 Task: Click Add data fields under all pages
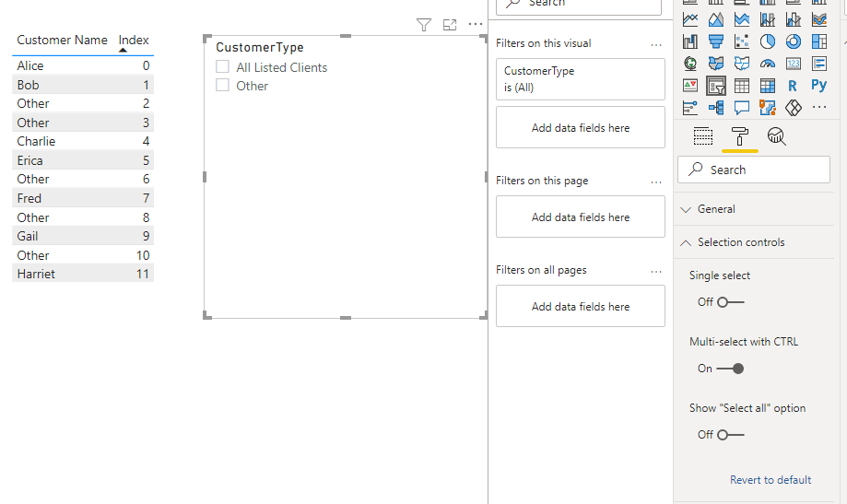point(580,306)
